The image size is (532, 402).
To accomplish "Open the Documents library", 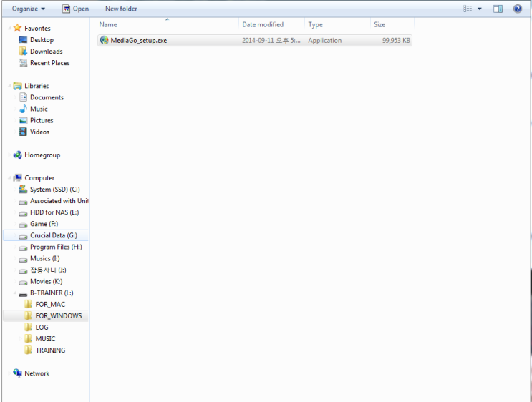I will coord(47,97).
